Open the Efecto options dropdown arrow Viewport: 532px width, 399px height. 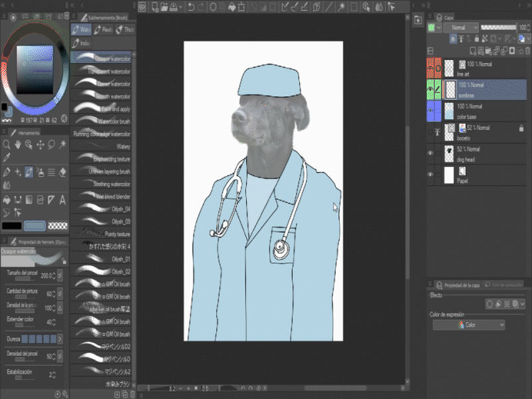[523, 304]
